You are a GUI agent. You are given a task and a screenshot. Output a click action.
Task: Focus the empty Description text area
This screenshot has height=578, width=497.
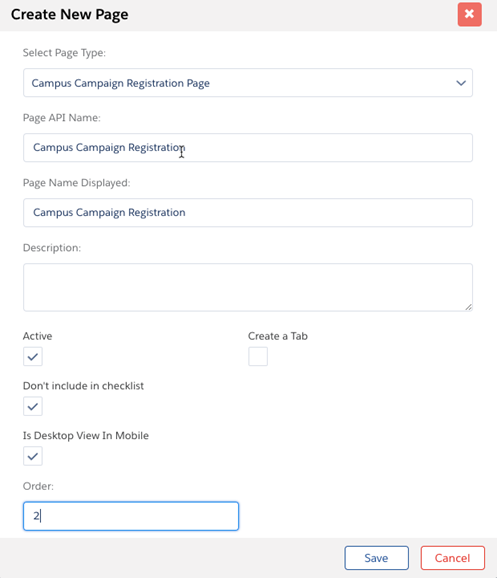(248, 287)
